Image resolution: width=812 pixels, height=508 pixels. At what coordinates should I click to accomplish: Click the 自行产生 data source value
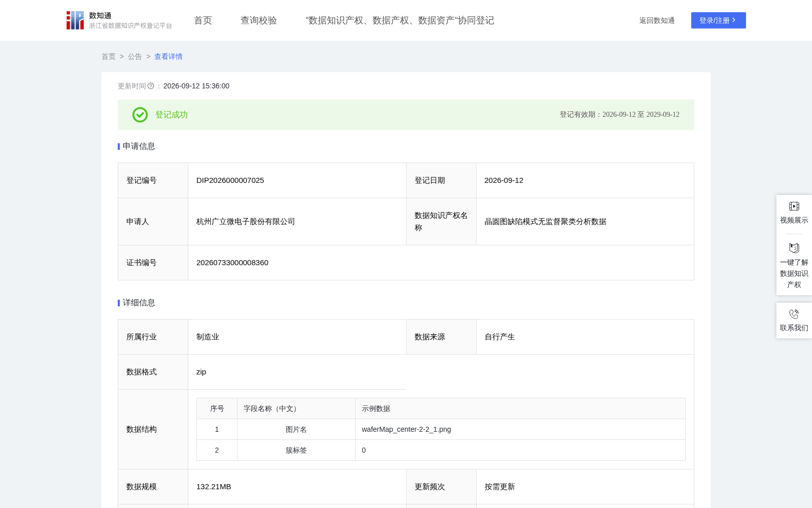(x=500, y=337)
